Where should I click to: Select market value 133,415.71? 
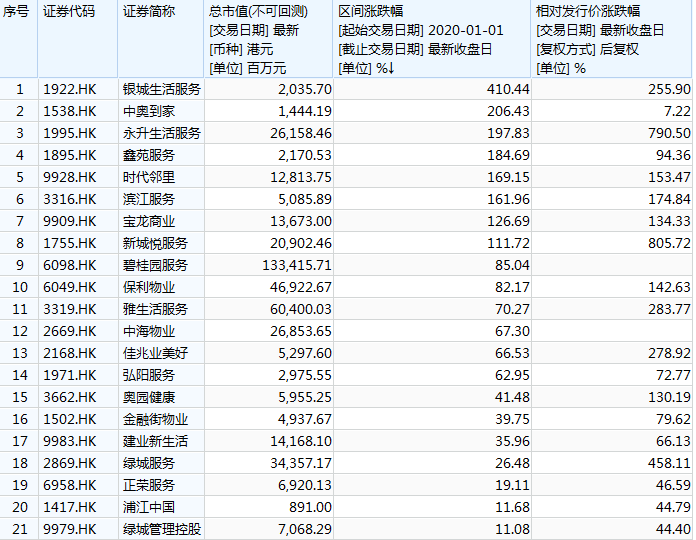[x=297, y=265]
